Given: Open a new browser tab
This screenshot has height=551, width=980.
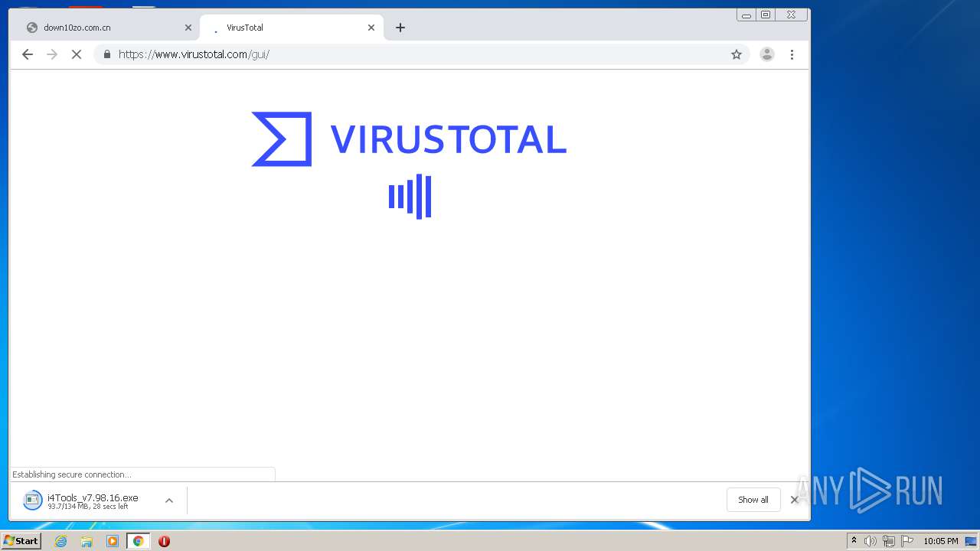Looking at the screenshot, I should point(400,28).
